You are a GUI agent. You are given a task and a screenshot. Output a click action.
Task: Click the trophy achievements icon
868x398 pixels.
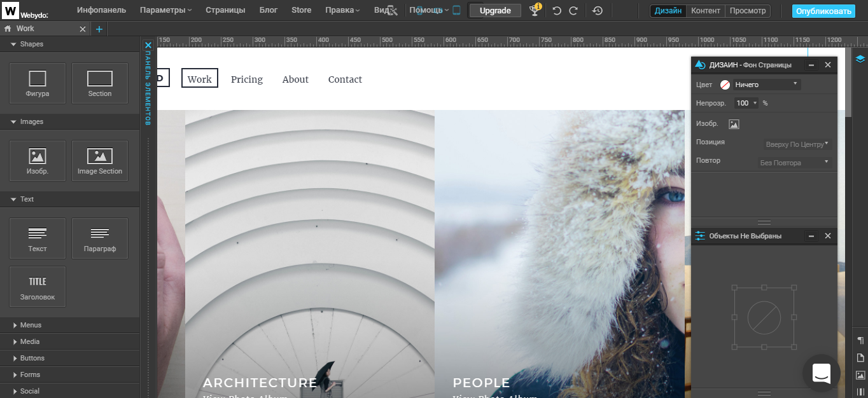[535, 10]
